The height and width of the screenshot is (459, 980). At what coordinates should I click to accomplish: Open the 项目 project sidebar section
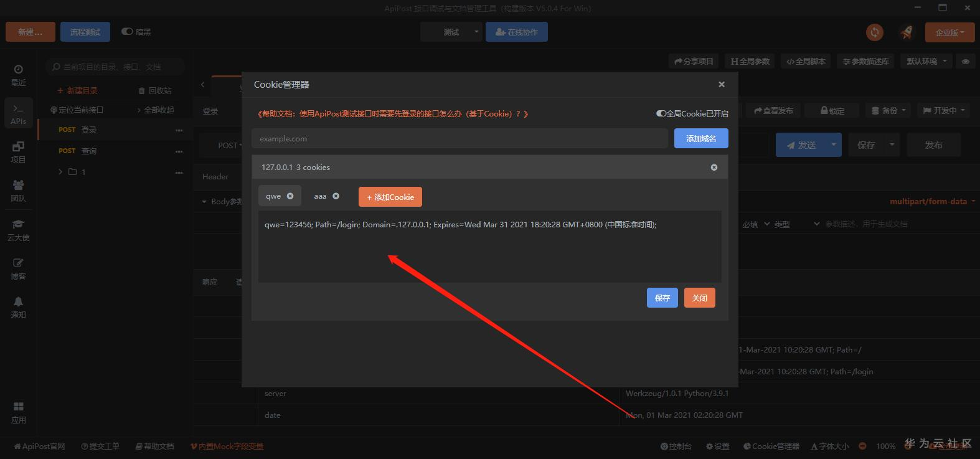[x=18, y=152]
